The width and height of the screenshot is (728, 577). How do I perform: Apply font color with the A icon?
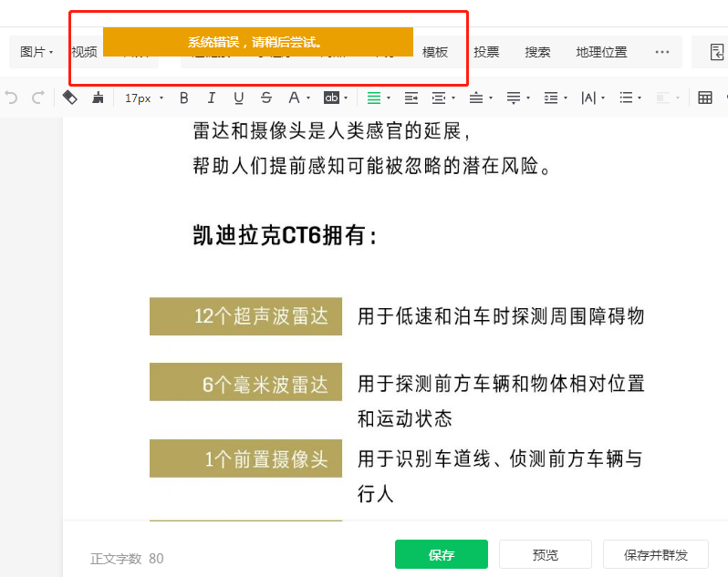(294, 98)
